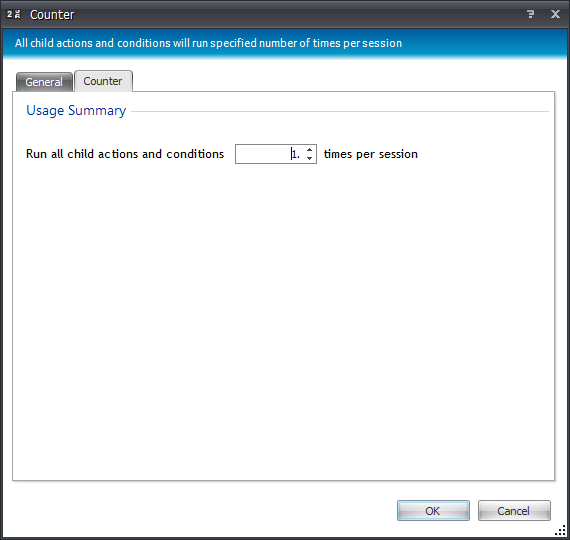Click the separator line beside Usage Summary
Image resolution: width=570 pixels, height=540 pixels.
340,112
